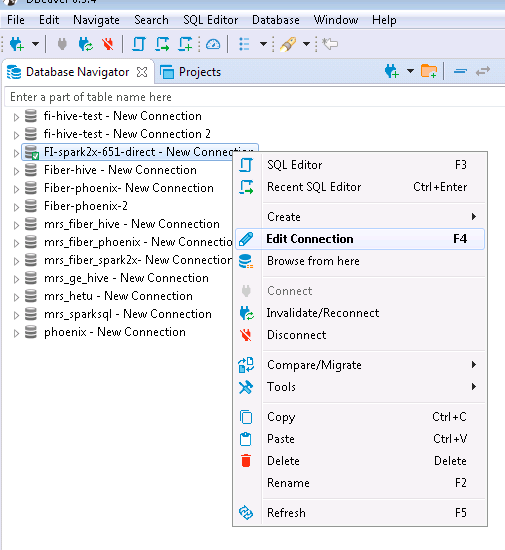
Task: Expand Fiber-hive - New Connection node
Action: [16, 171]
